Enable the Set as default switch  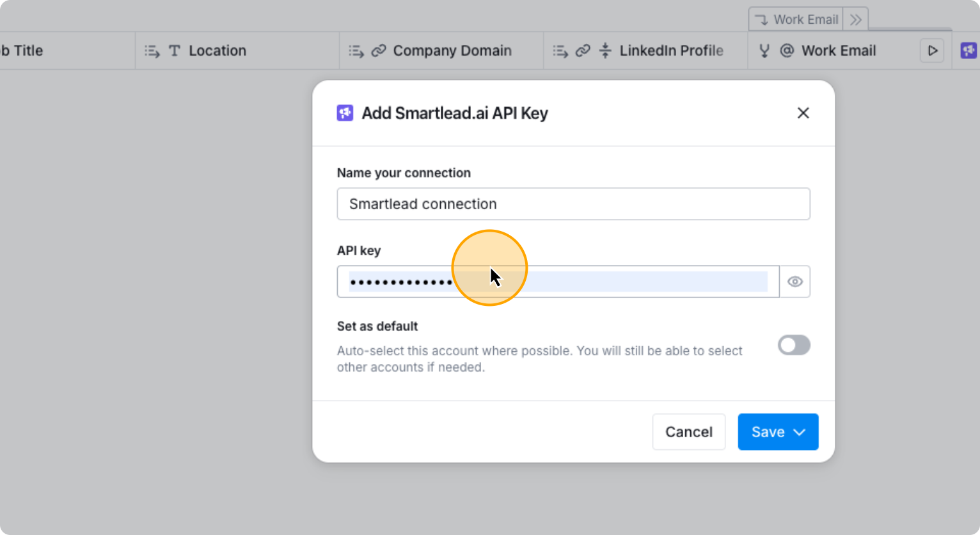(794, 346)
